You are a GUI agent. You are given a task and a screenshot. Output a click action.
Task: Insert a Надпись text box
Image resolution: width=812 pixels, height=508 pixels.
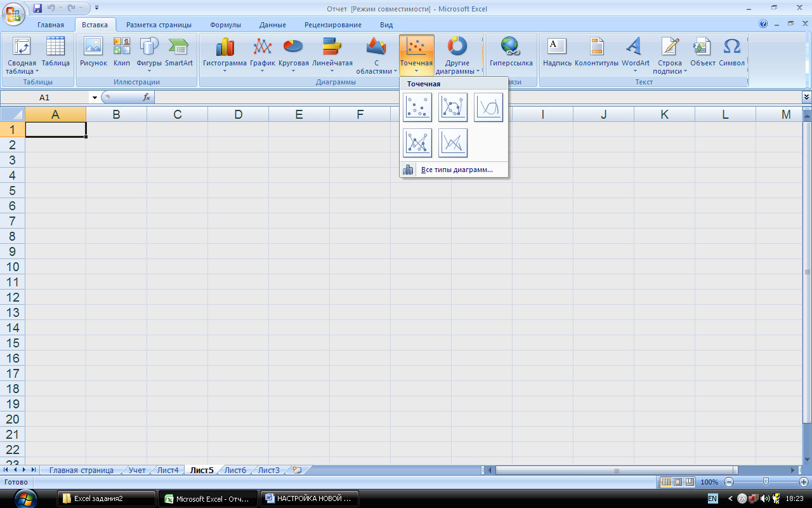pyautogui.click(x=557, y=52)
